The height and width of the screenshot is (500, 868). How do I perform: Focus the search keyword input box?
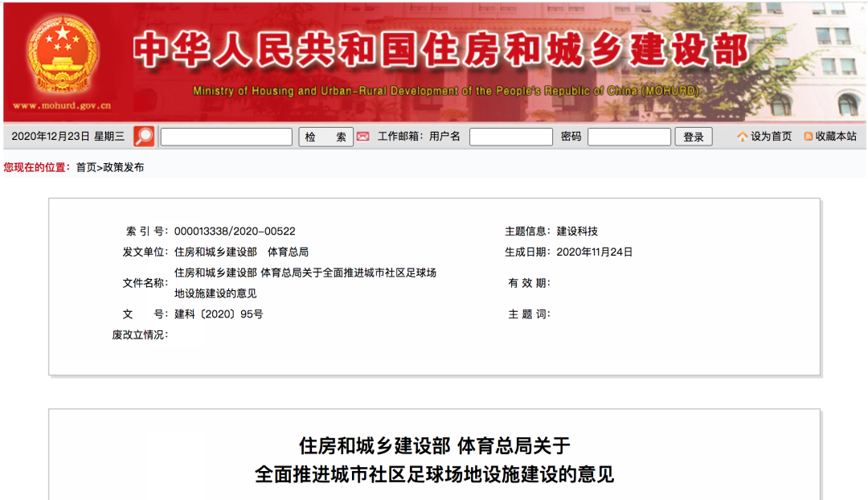click(x=226, y=137)
